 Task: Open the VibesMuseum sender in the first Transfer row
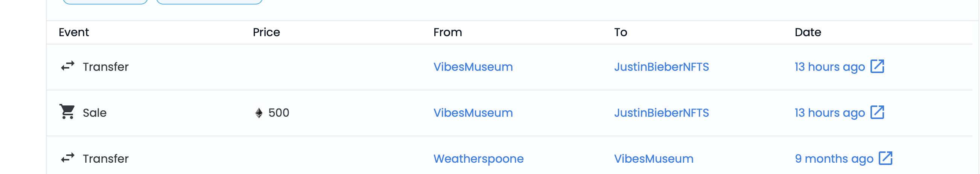pyautogui.click(x=473, y=67)
